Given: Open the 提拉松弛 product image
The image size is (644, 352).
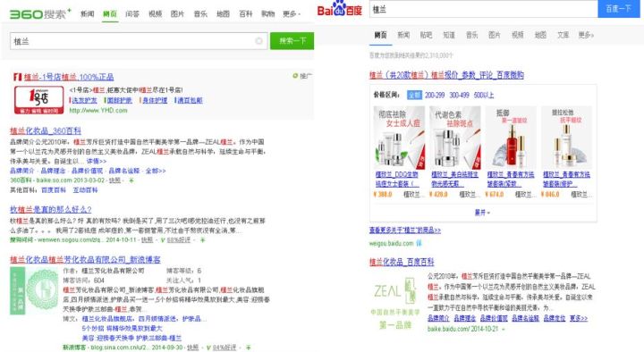Looking at the screenshot, I should click(566, 138).
